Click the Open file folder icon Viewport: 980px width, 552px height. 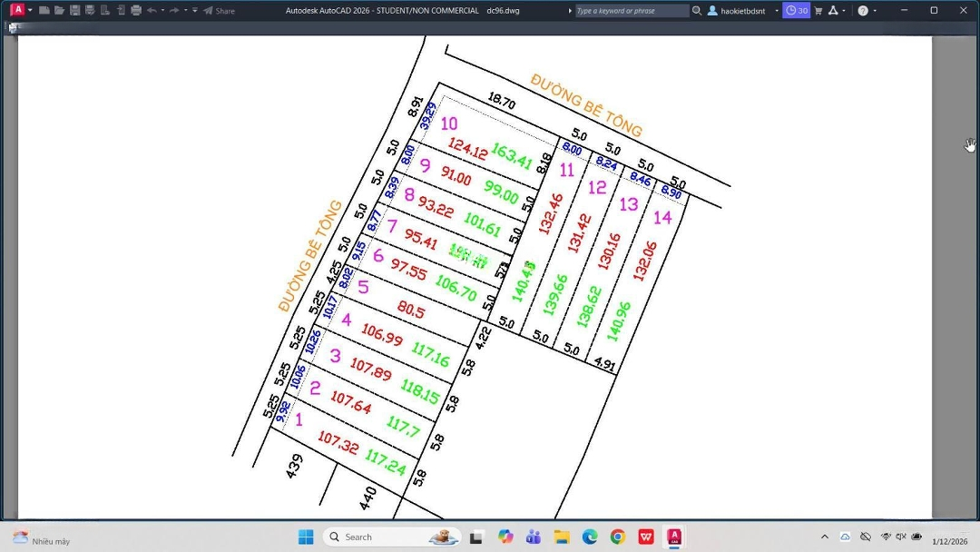[x=59, y=11]
